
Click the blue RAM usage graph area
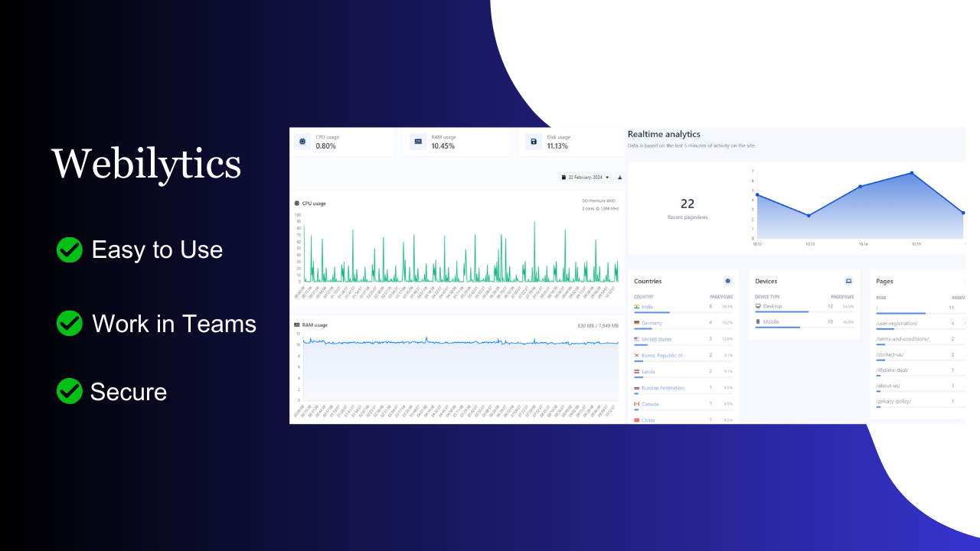461,367
